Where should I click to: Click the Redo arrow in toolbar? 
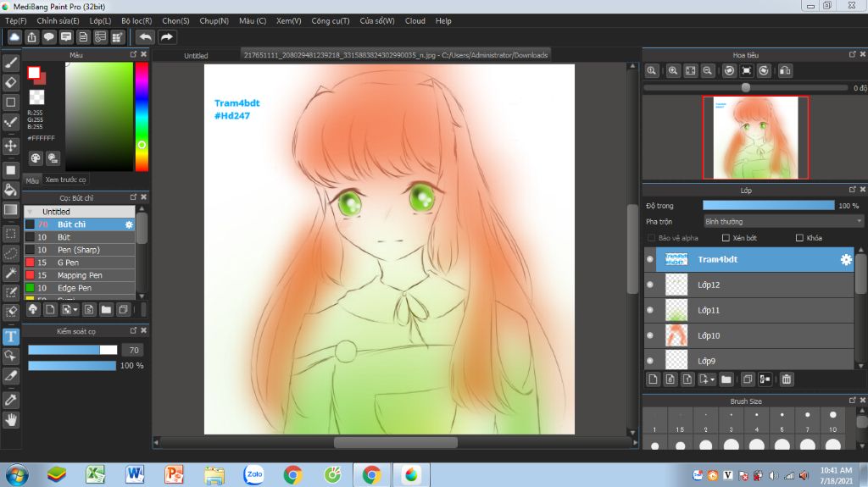click(x=167, y=37)
